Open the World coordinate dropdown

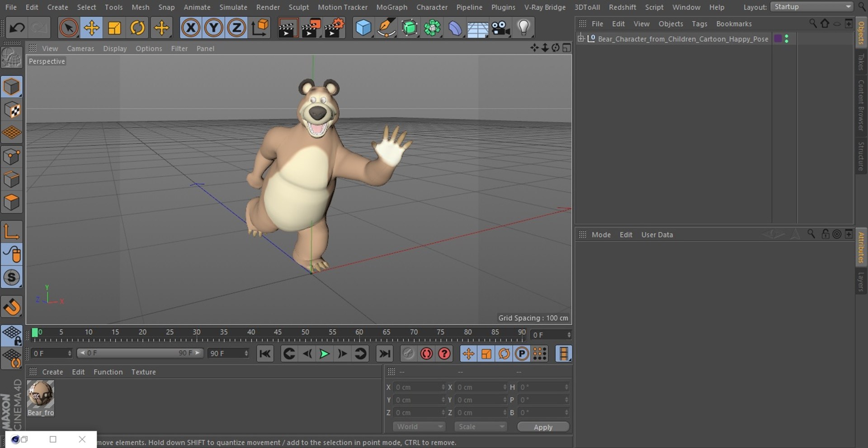click(419, 427)
